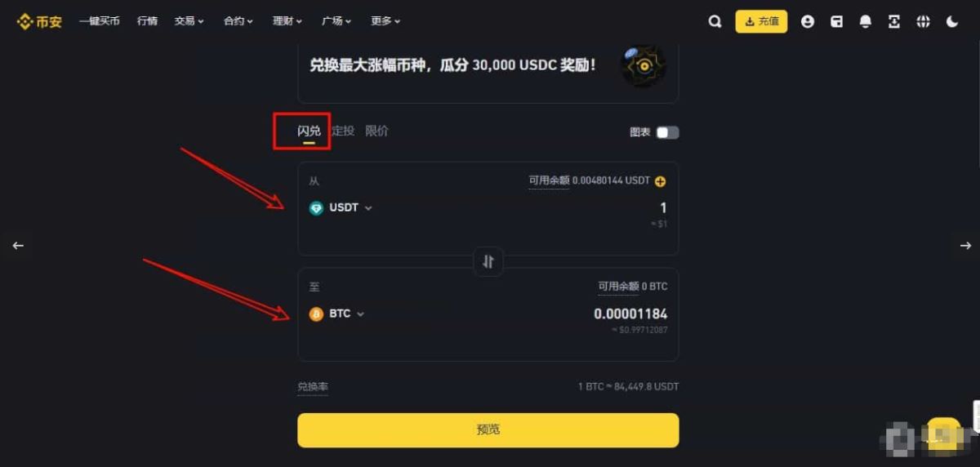Select the 限价 tab
The width and height of the screenshot is (980, 467).
click(376, 131)
